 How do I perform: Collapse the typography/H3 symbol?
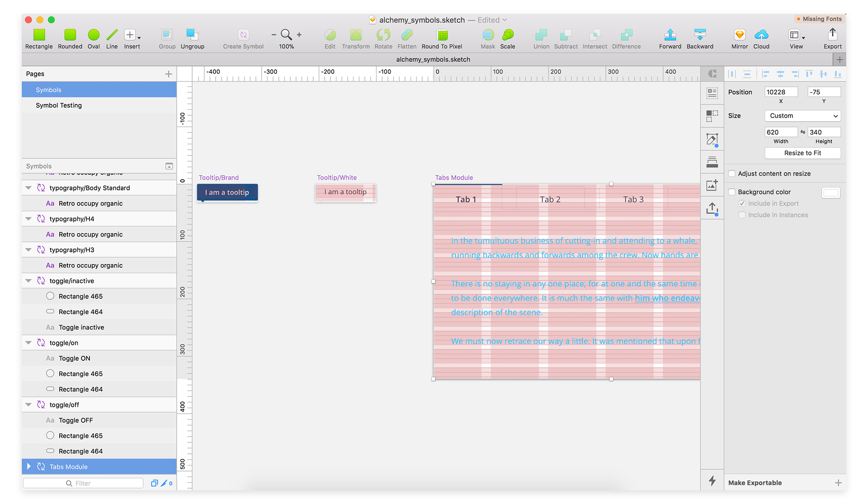tap(28, 250)
